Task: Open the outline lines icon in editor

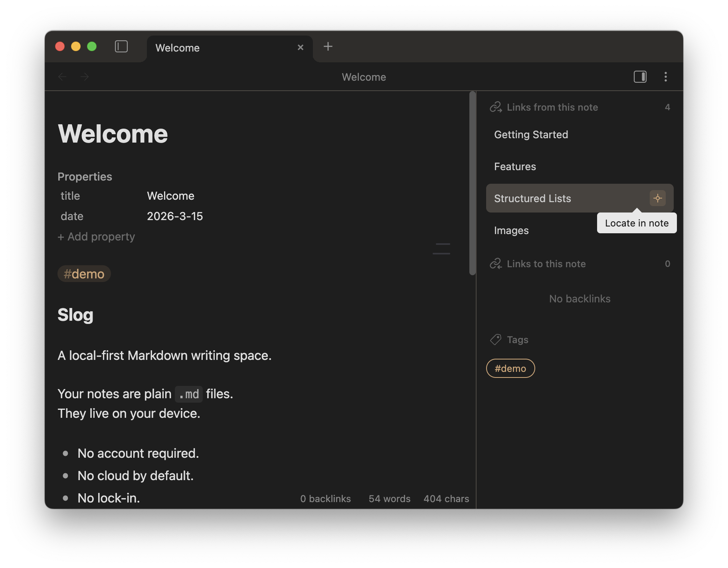Action: [441, 248]
